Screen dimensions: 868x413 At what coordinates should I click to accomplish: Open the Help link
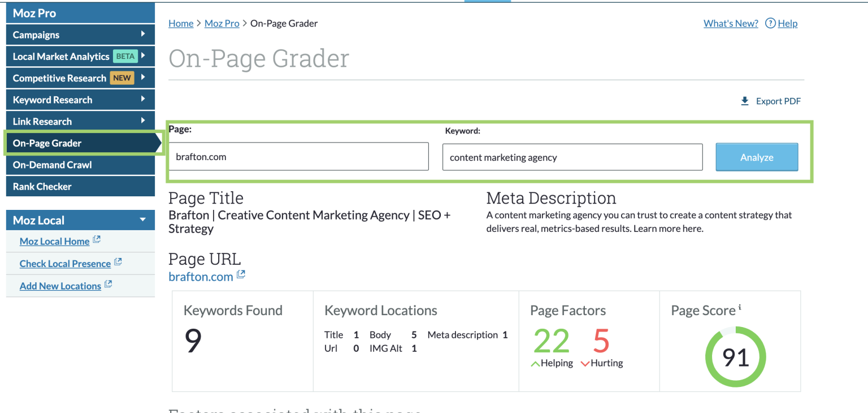[788, 23]
